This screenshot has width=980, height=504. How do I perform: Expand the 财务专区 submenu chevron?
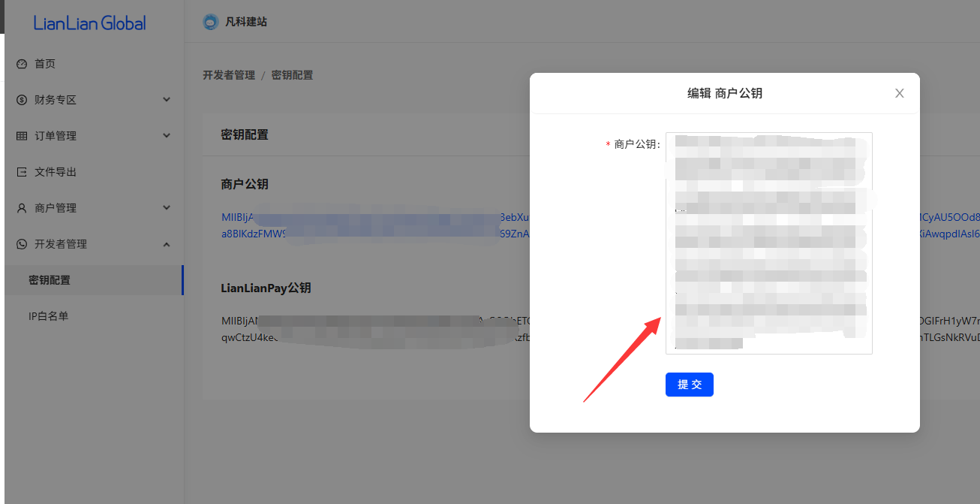pyautogui.click(x=167, y=99)
